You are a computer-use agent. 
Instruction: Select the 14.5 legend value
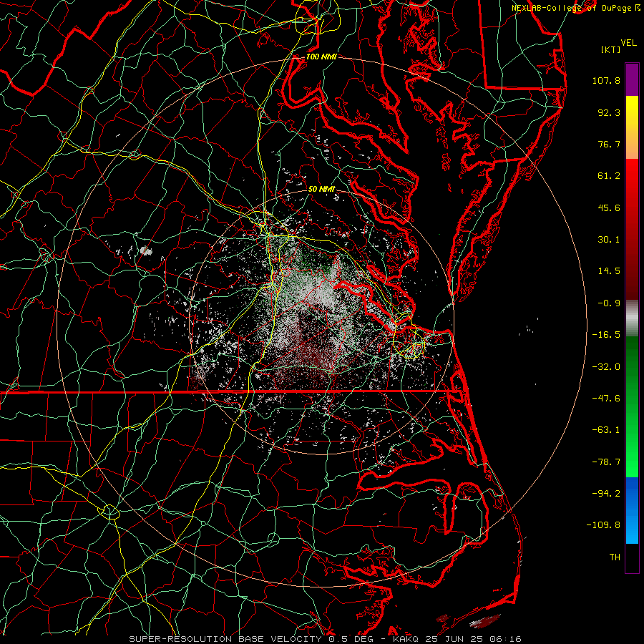[x=609, y=271]
